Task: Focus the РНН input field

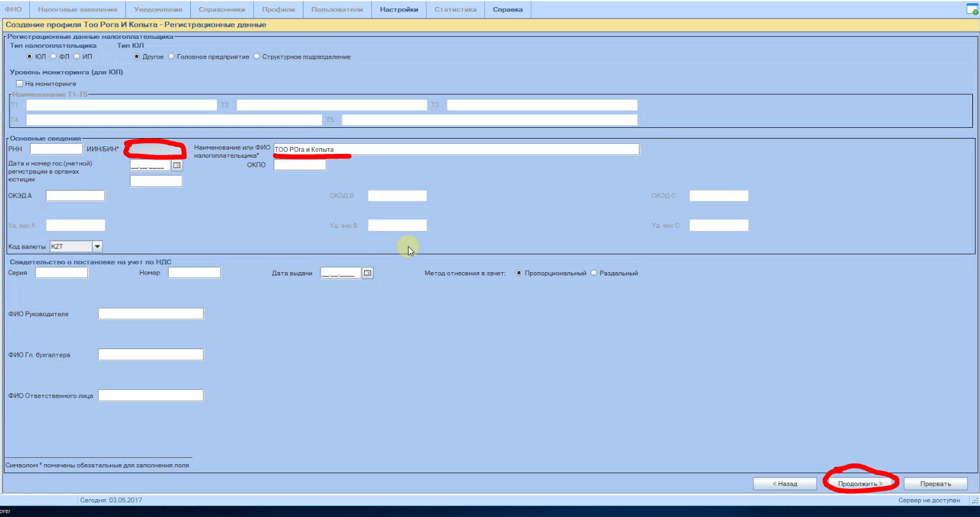Action: point(56,149)
